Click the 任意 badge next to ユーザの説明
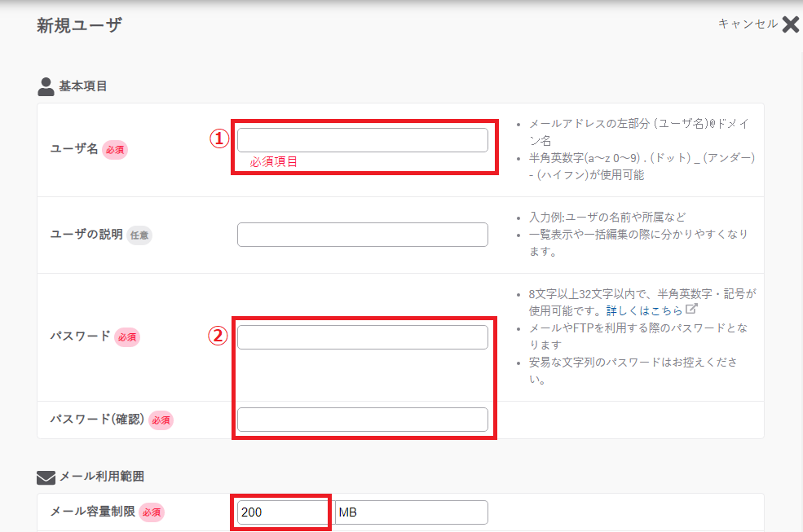This screenshot has height=532, width=803. pyautogui.click(x=139, y=235)
